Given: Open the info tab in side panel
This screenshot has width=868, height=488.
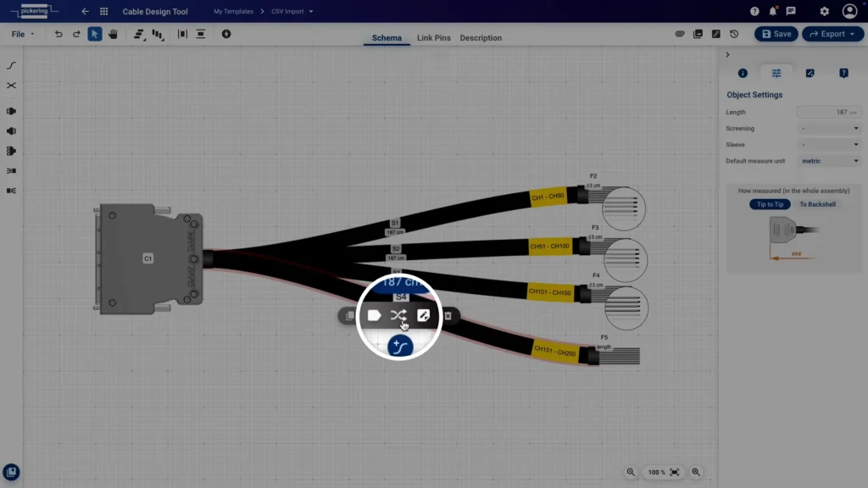Looking at the screenshot, I should (743, 73).
